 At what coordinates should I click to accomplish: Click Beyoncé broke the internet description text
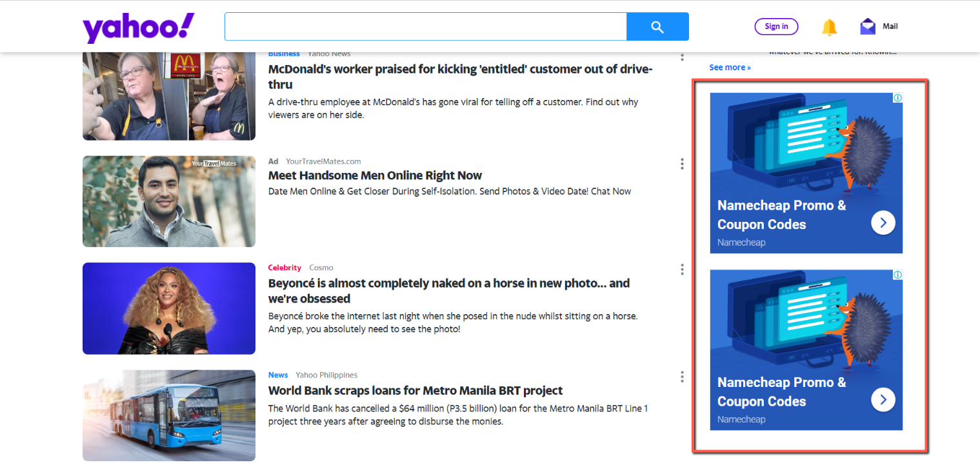click(x=453, y=322)
